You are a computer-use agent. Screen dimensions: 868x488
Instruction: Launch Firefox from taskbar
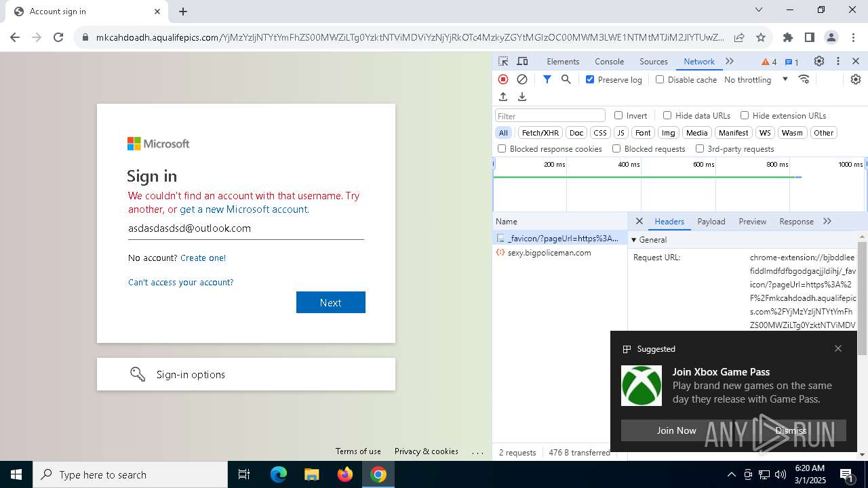345,474
